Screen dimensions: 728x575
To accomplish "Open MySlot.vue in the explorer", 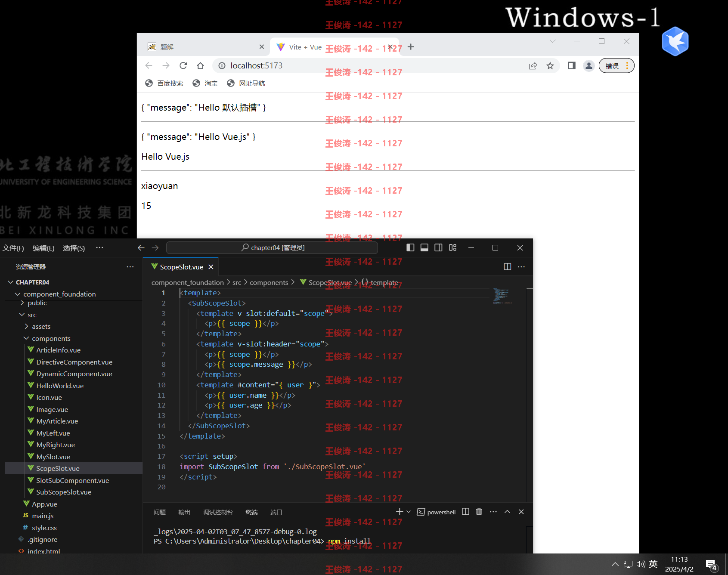I will tap(74, 457).
